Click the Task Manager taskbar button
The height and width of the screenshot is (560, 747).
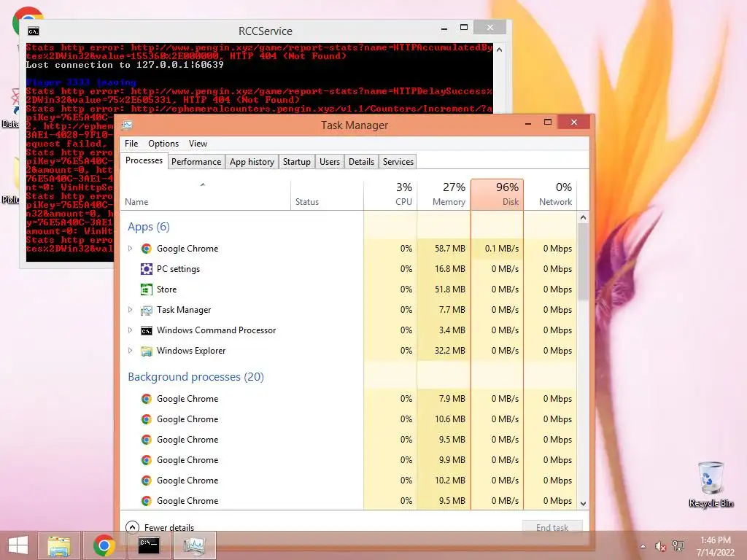tap(194, 545)
